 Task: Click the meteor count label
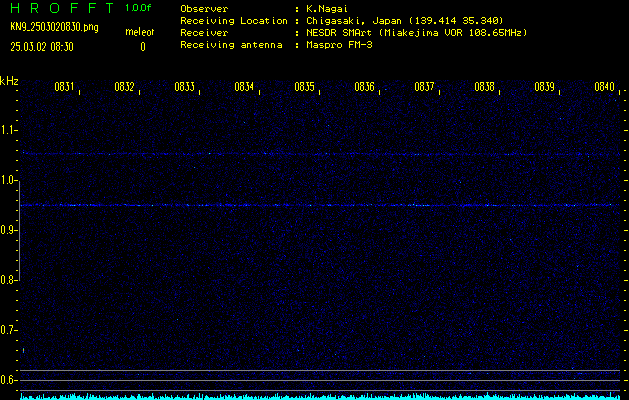click(x=140, y=32)
